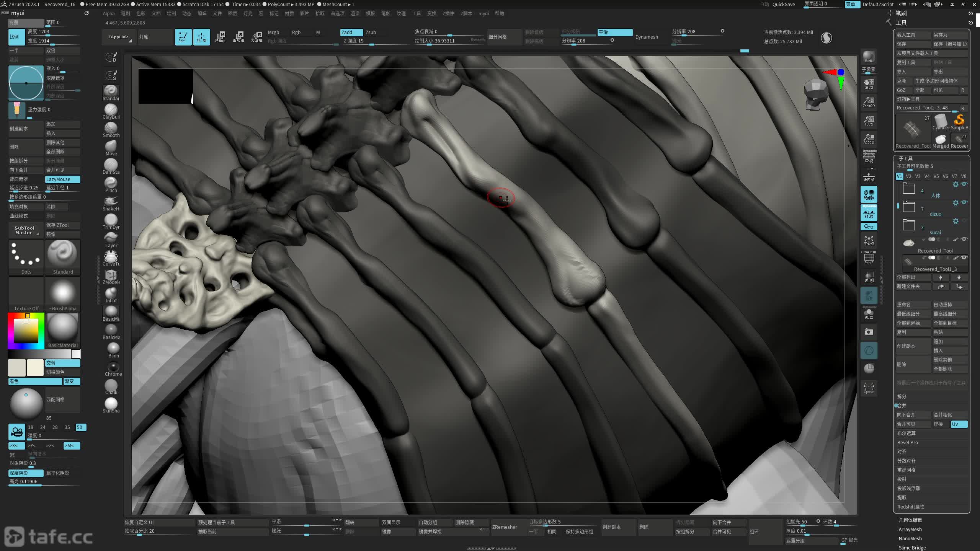
Task: Activate the Edit mode button
Action: coord(183,37)
